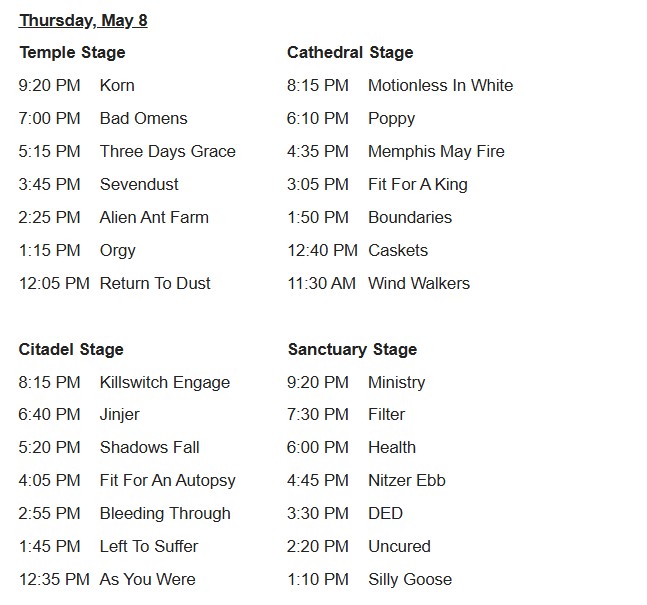Click the Killswitch Engage entry
Screen dimensions: 647x605
pos(165,382)
